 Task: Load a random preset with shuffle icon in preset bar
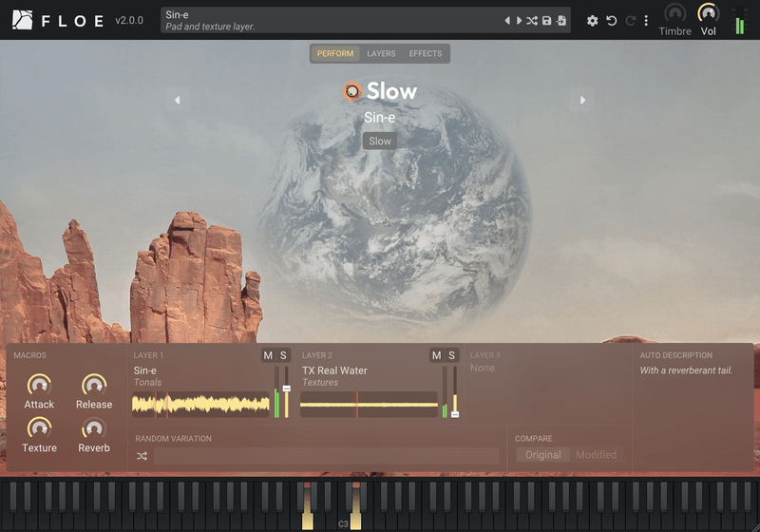click(532, 20)
